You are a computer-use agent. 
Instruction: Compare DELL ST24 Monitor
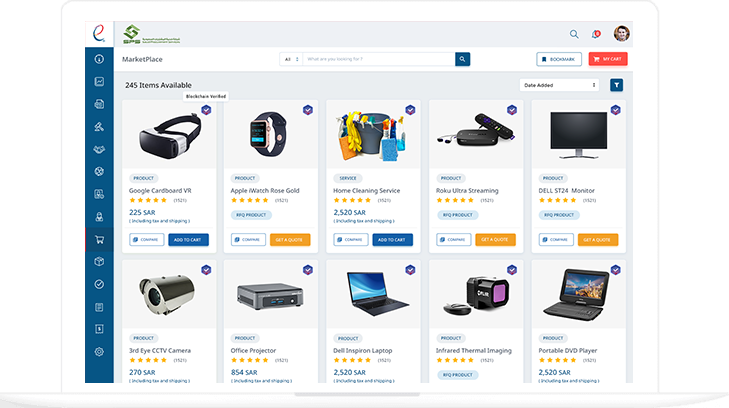pyautogui.click(x=556, y=240)
